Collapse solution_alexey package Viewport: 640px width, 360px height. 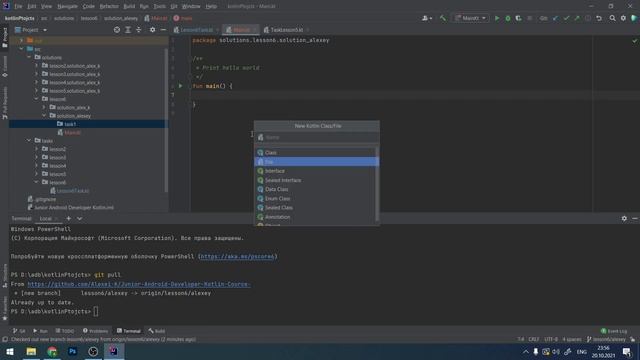tap(44, 116)
